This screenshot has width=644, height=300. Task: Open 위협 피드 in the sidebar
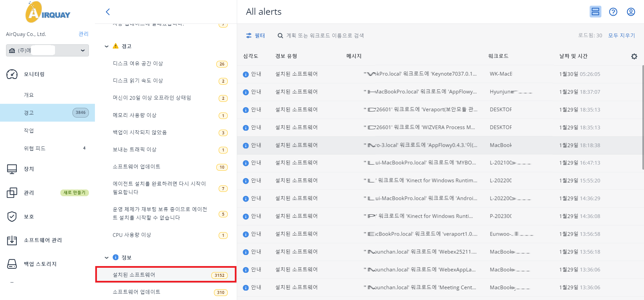35,148
